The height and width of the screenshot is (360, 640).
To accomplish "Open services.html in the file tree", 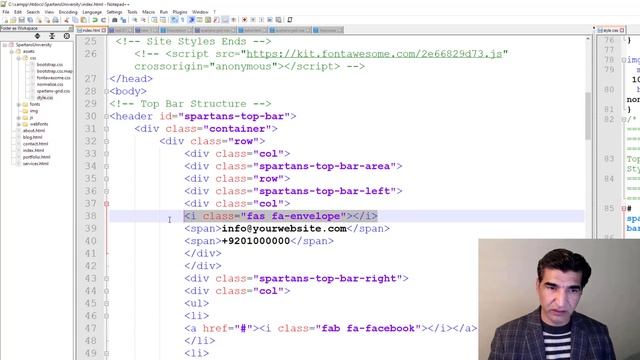I will [x=36, y=163].
